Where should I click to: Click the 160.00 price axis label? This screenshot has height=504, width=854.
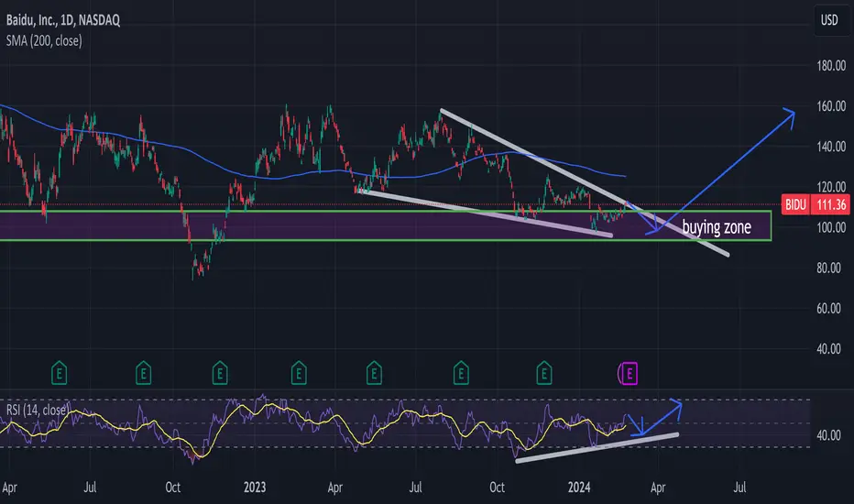[831, 106]
